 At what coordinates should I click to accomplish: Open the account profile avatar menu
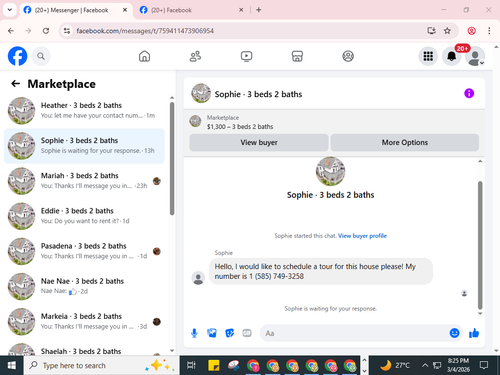(475, 56)
